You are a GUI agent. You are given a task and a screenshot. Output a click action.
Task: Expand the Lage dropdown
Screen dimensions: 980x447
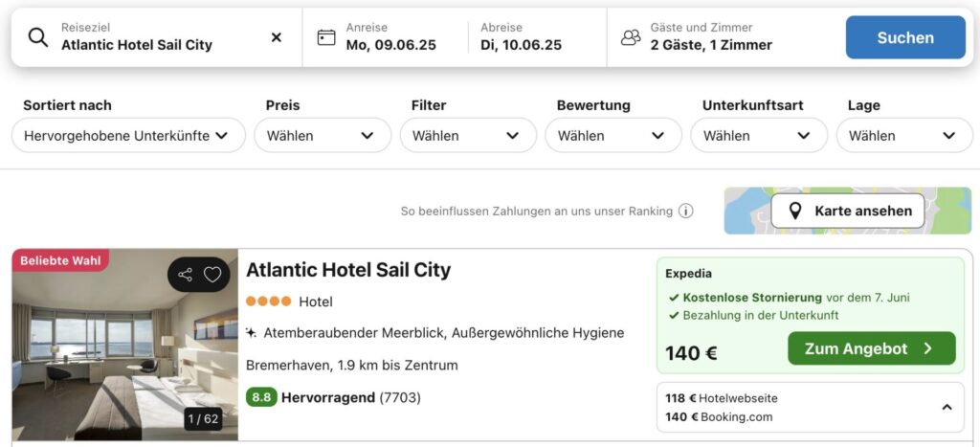pos(904,136)
